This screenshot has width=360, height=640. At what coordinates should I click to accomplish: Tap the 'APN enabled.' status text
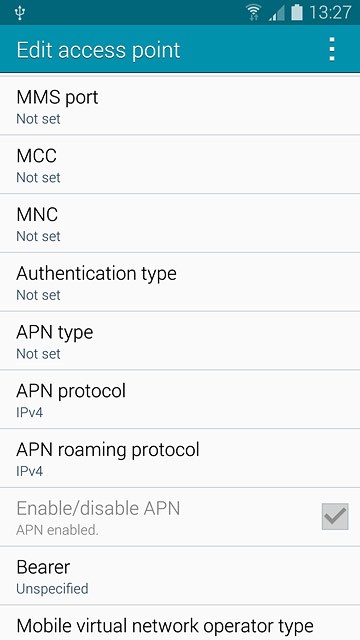(58, 530)
